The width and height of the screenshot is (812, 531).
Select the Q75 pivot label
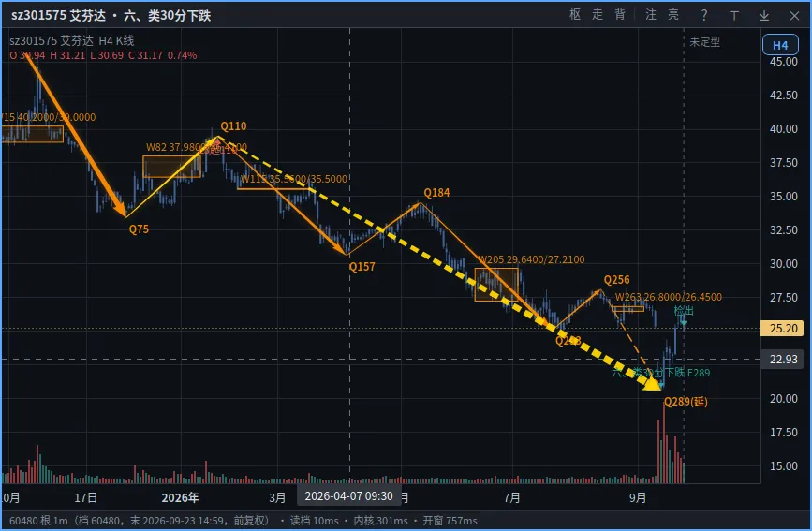pyautogui.click(x=139, y=229)
